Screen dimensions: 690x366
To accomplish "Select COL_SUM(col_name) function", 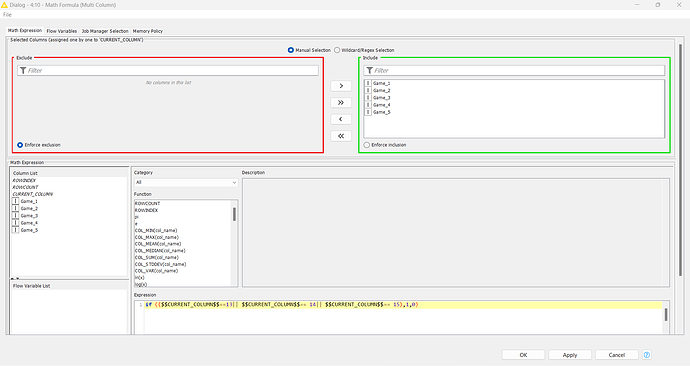I will [x=156, y=257].
